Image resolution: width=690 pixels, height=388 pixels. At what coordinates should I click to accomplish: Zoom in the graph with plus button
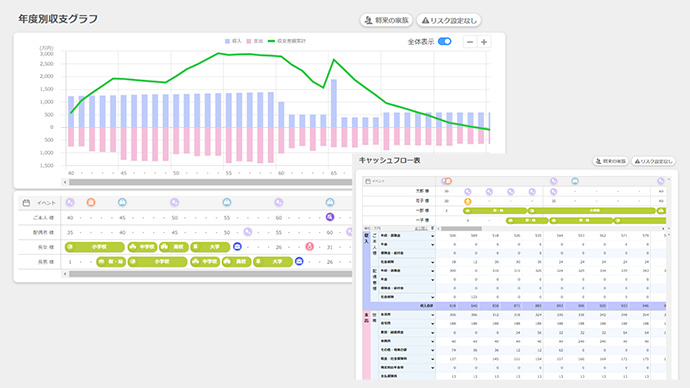[484, 42]
